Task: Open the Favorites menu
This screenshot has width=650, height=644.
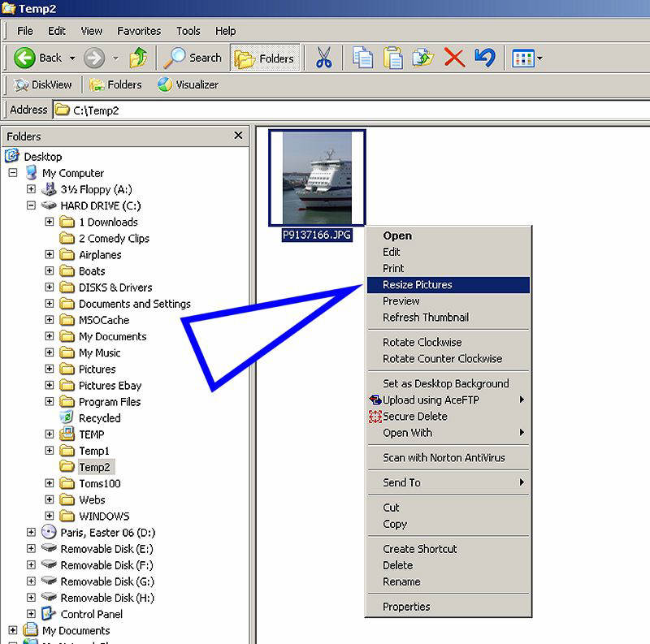Action: tap(139, 31)
